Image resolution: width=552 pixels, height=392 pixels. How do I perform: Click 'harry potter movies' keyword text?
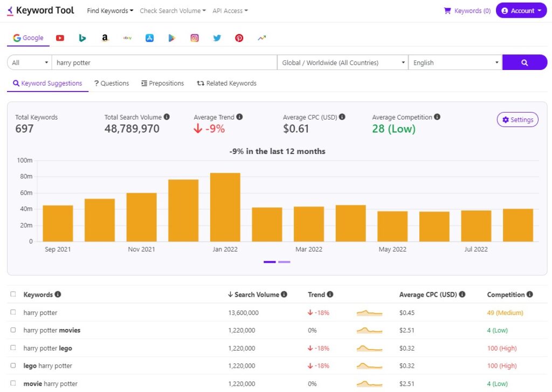[52, 330]
